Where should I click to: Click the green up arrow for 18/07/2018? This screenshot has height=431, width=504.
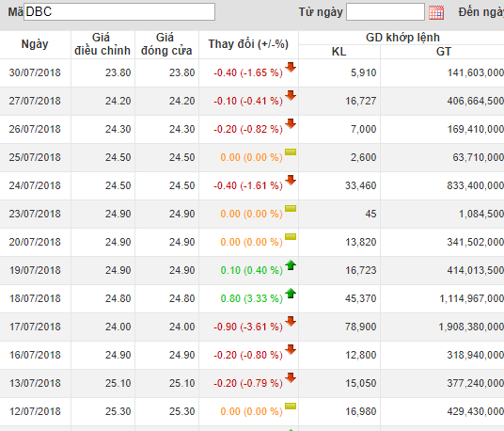point(291,293)
